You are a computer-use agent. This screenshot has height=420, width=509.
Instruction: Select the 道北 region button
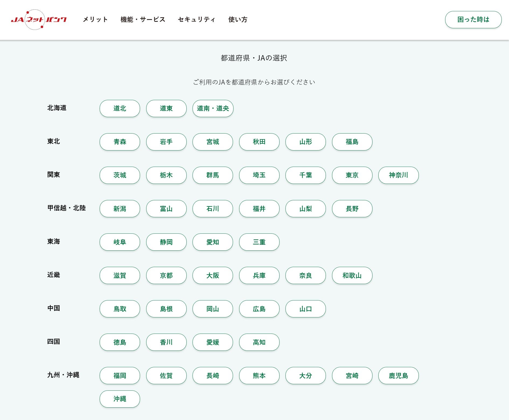tap(120, 108)
